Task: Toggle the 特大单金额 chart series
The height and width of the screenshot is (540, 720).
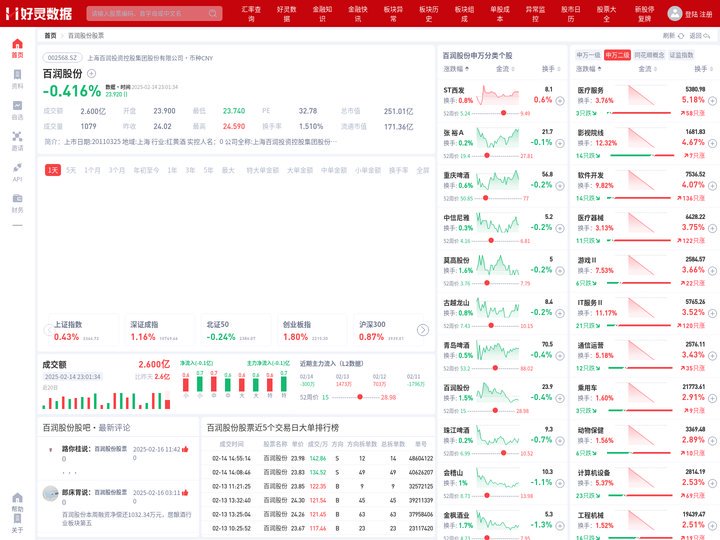Action: click(263, 170)
